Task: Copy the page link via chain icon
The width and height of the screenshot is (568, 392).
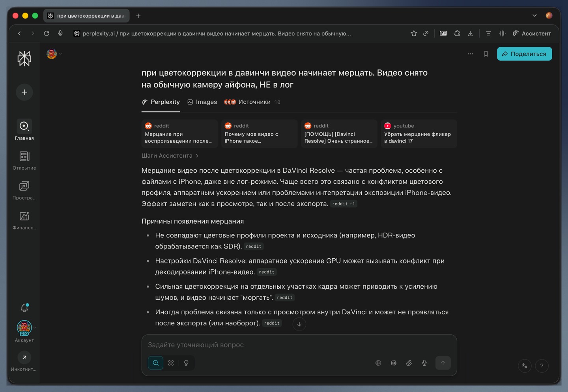Action: click(426, 34)
